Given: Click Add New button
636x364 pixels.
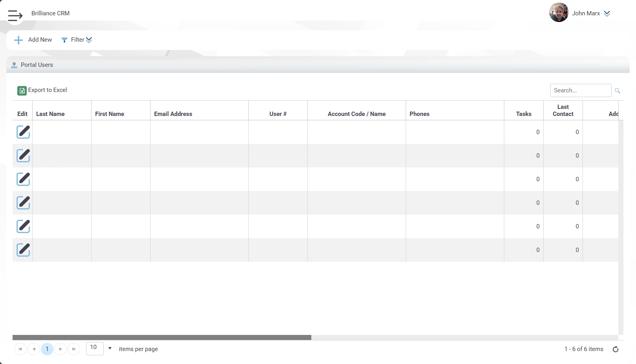Looking at the screenshot, I should 33,40.
